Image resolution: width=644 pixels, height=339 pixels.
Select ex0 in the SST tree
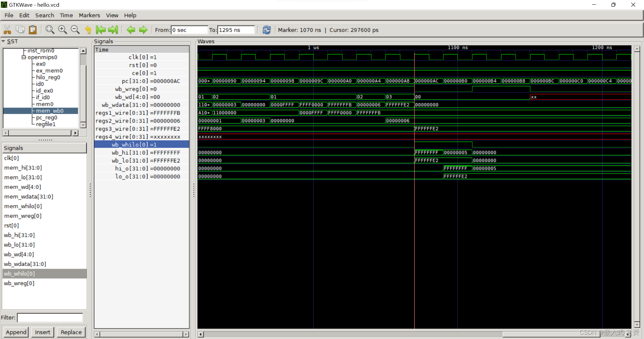click(x=41, y=64)
